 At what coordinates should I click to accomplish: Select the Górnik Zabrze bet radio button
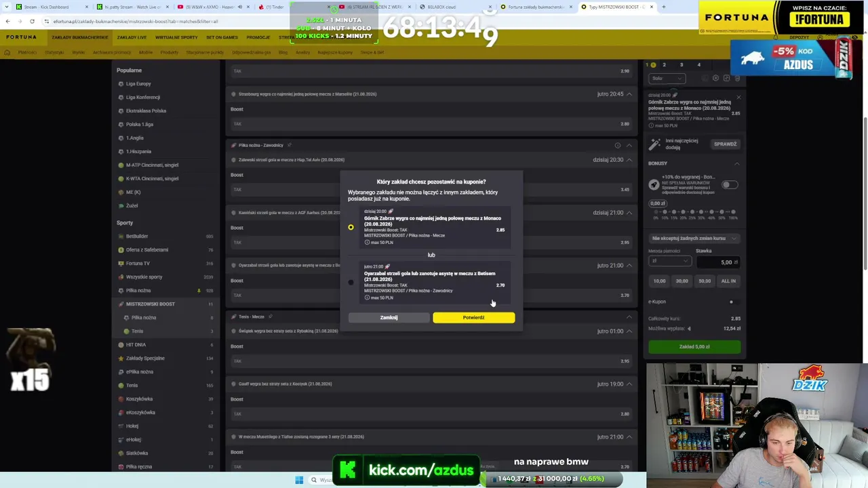[x=351, y=227]
